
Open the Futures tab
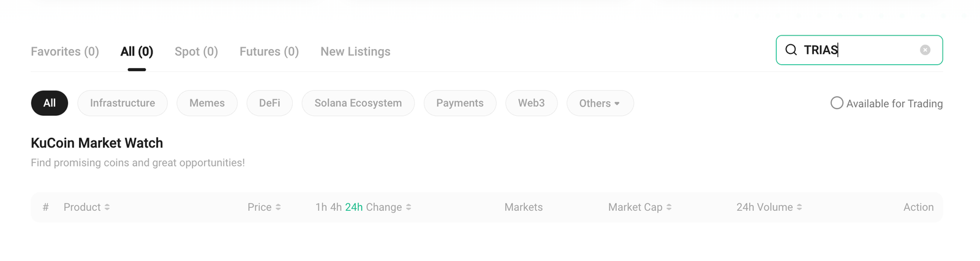pyautogui.click(x=269, y=51)
